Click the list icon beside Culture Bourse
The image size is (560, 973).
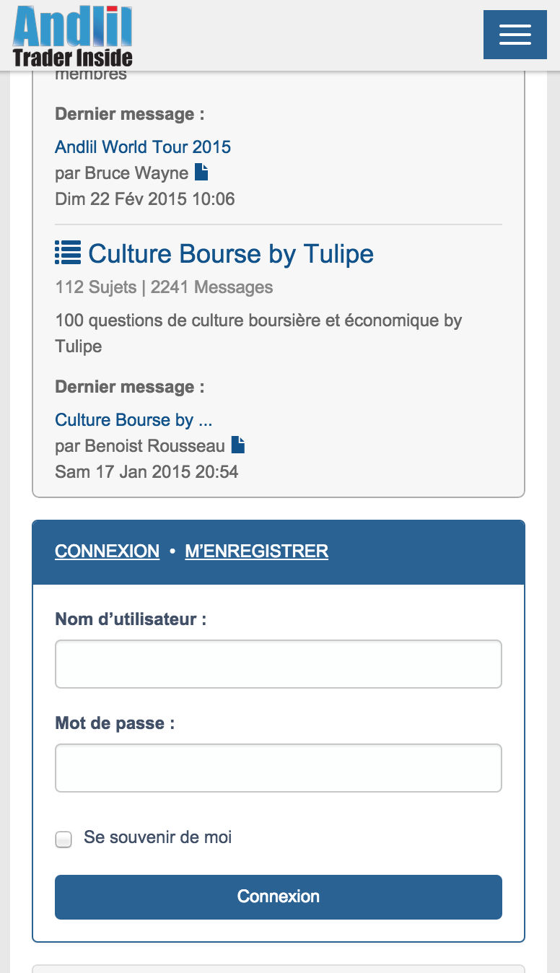click(68, 253)
